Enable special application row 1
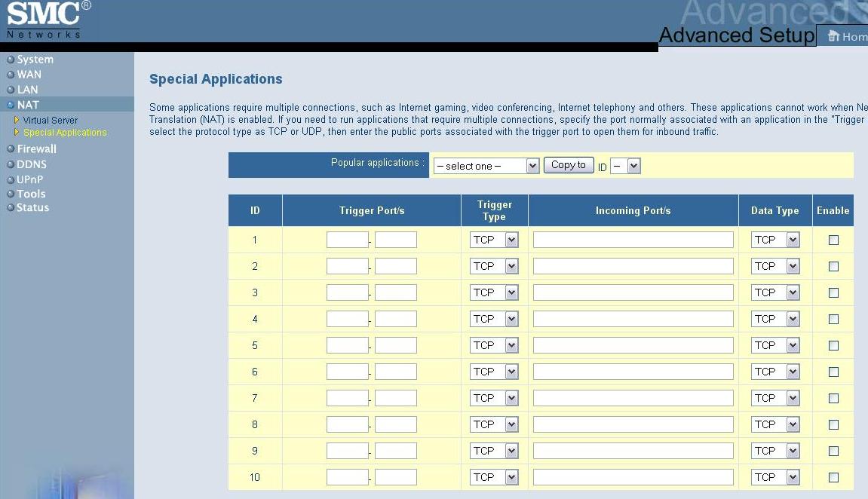This screenshot has height=499, width=868. [x=833, y=240]
